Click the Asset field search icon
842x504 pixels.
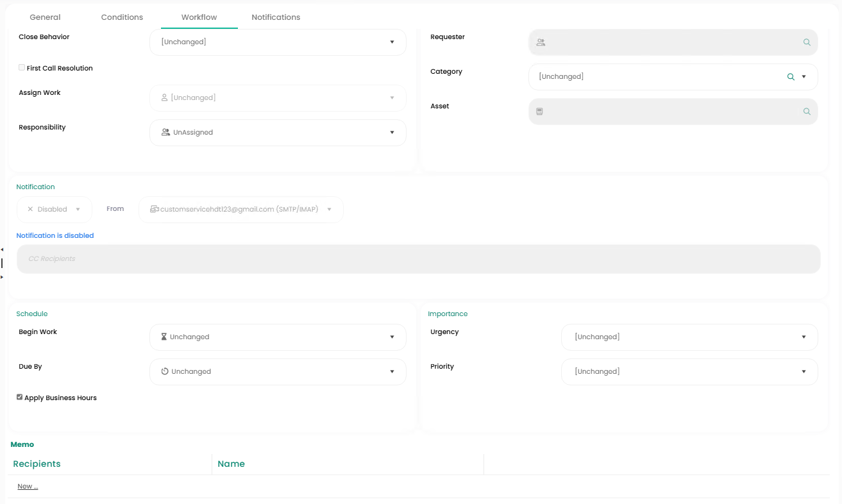(807, 112)
